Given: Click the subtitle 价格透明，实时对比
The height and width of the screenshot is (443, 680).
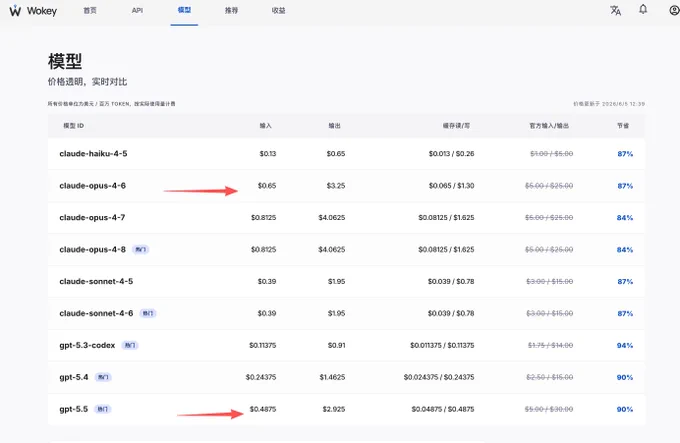Looking at the screenshot, I should coord(88,82).
